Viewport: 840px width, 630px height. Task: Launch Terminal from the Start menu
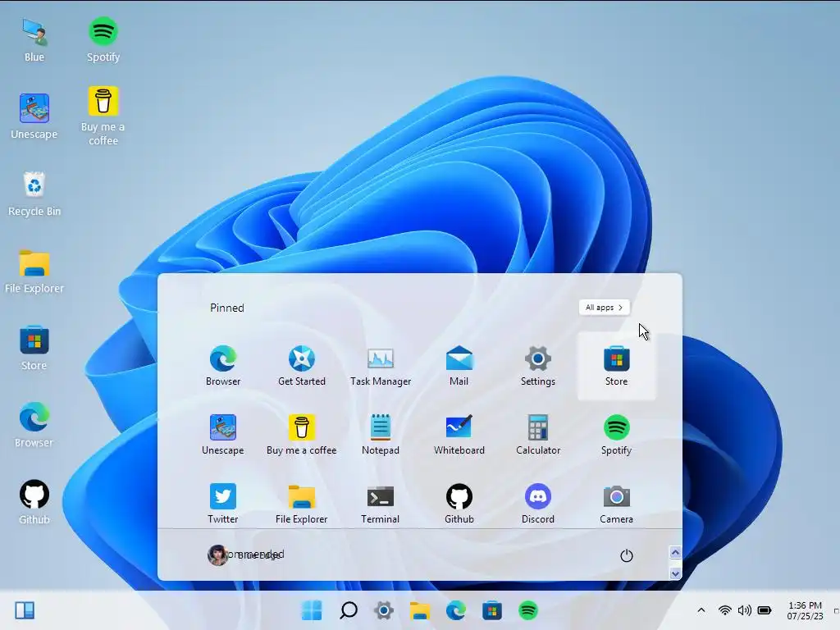click(x=381, y=504)
